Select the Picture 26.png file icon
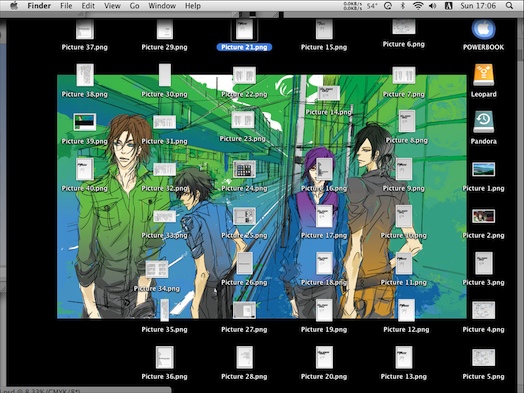This screenshot has height=393, width=524. (x=244, y=263)
